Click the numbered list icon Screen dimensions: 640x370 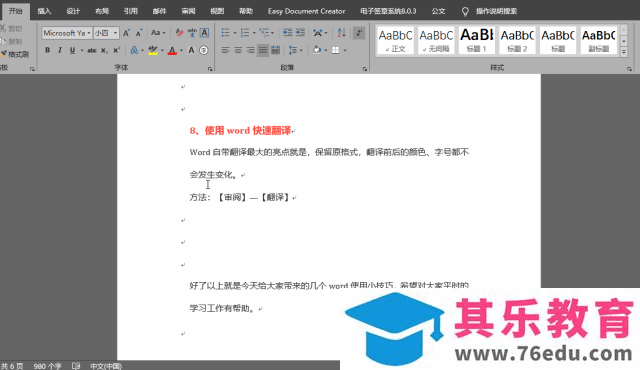245,33
